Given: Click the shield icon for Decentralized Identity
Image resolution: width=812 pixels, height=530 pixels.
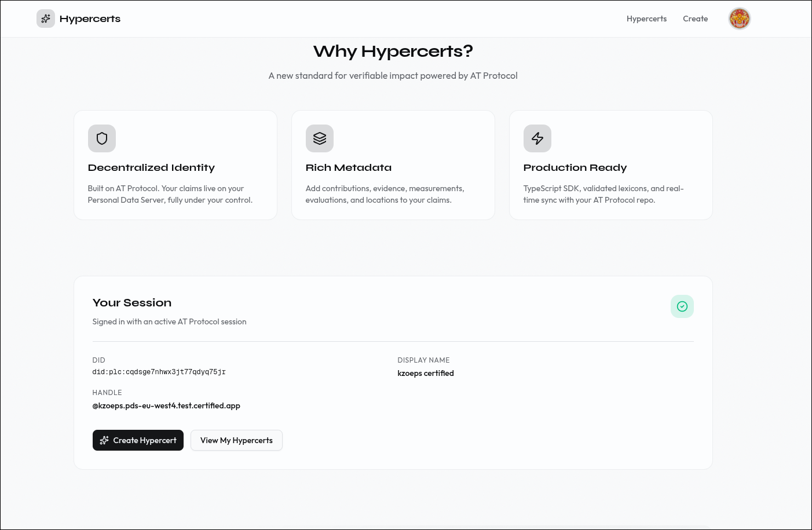Looking at the screenshot, I should click(x=102, y=138).
